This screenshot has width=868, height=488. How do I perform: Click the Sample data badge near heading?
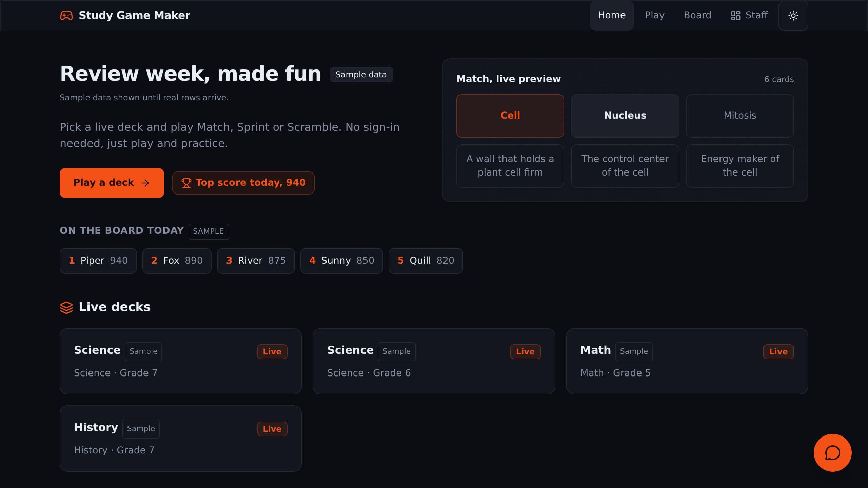click(x=361, y=75)
